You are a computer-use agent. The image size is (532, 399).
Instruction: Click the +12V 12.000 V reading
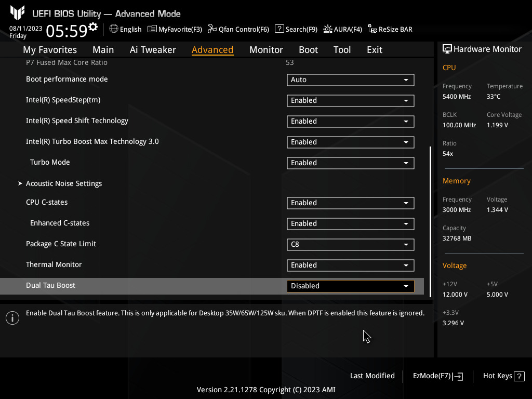coord(455,295)
